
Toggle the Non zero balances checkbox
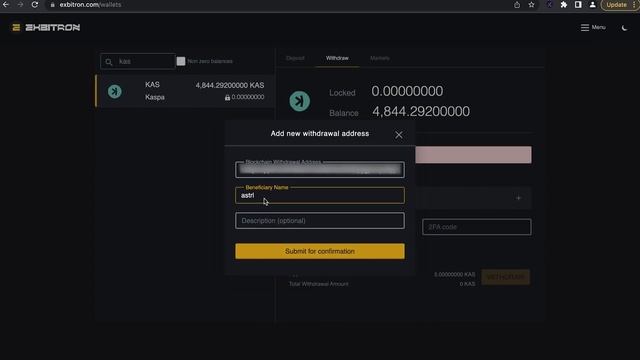181,61
